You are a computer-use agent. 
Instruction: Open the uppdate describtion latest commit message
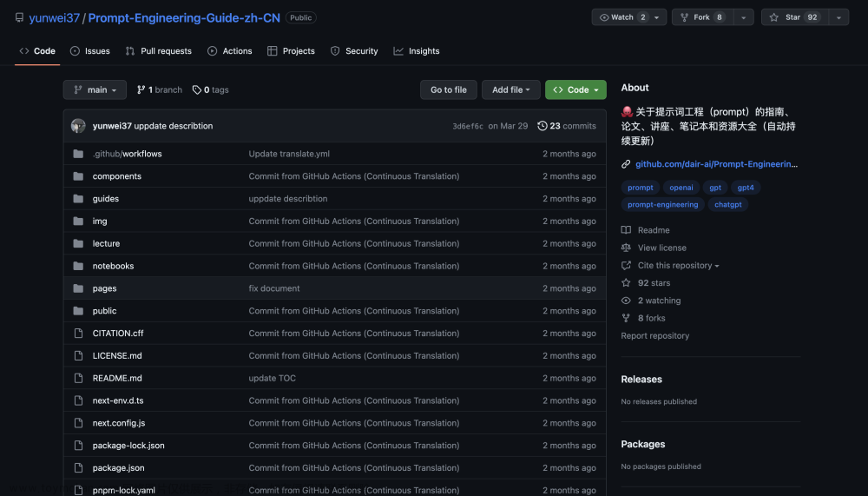(174, 126)
